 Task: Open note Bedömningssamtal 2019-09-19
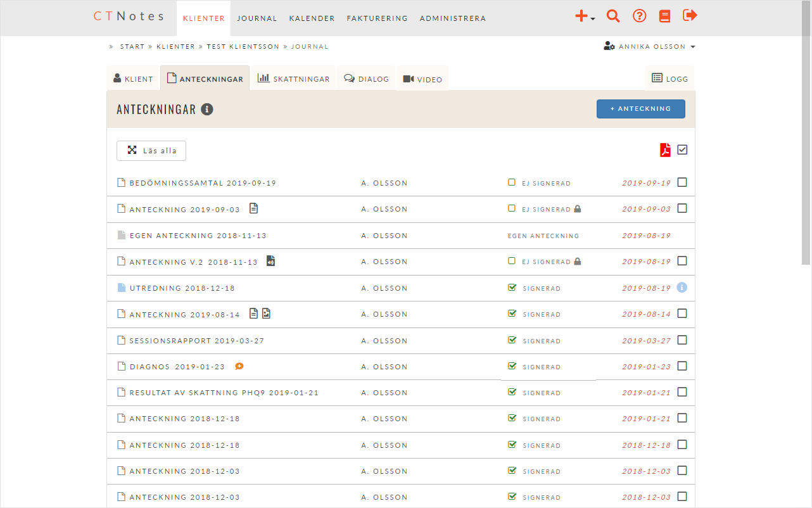pos(203,183)
